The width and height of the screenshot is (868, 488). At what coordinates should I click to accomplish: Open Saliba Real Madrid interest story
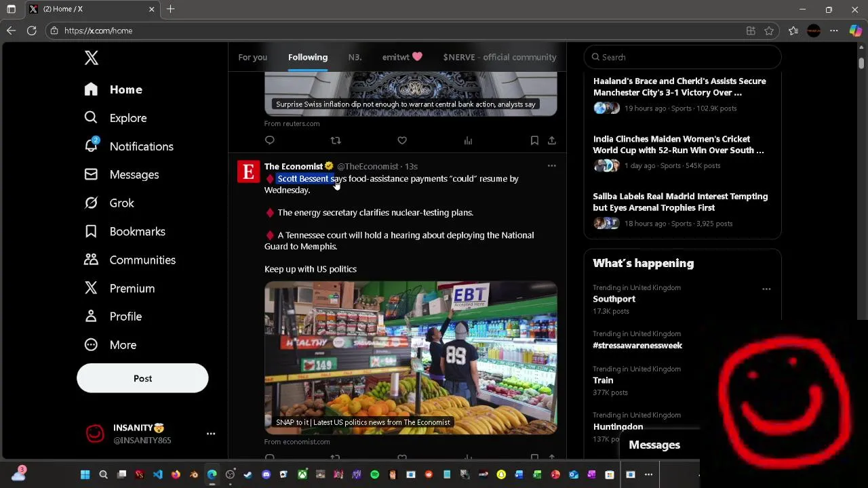click(x=682, y=209)
